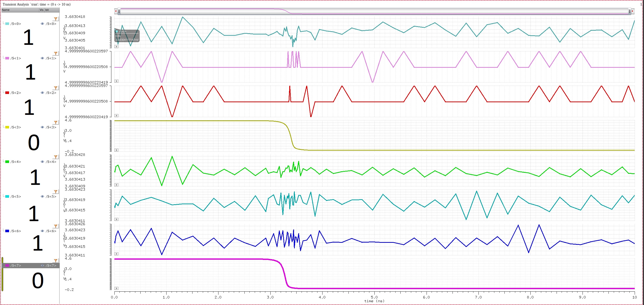Select the /S<5> signal in list

(16, 196)
